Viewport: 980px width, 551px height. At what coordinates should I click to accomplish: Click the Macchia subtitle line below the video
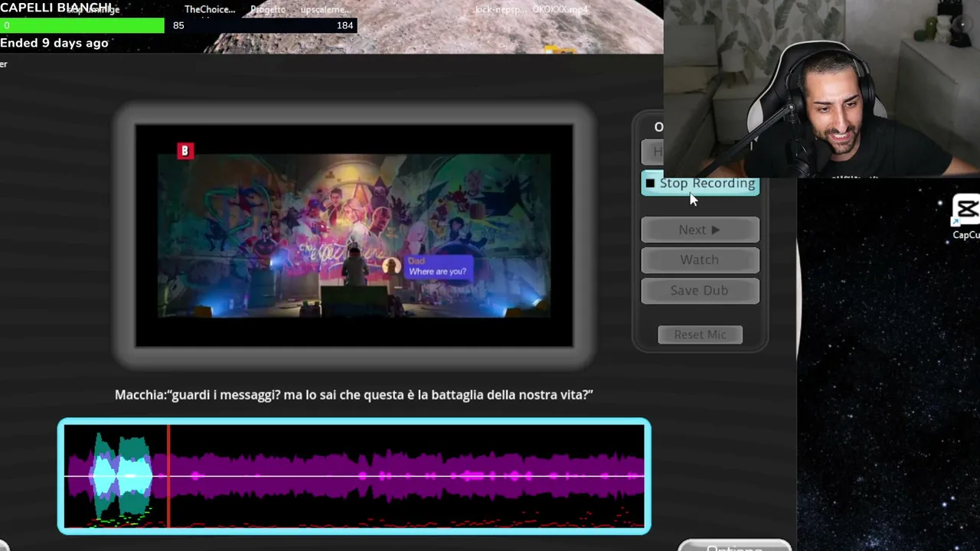point(354,395)
